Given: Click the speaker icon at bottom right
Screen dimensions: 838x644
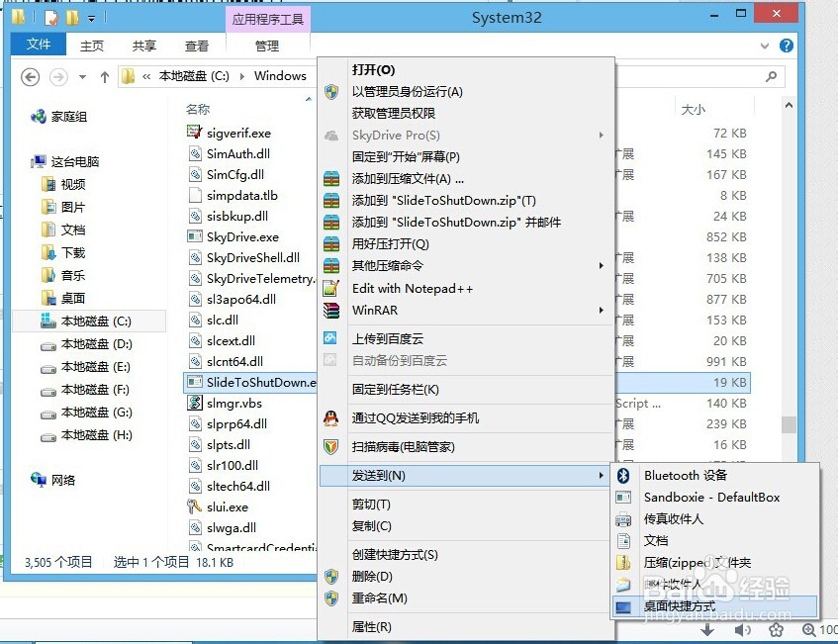Looking at the screenshot, I should (742, 629).
